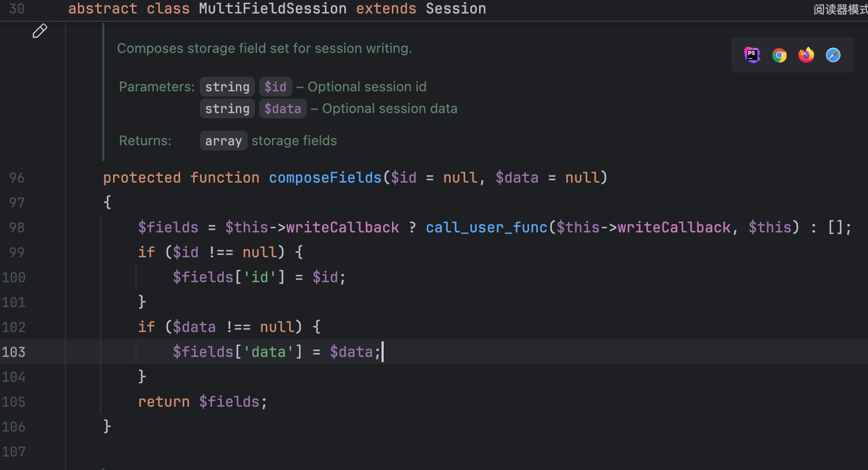This screenshot has width=868, height=470.
Task: Click the array return type tag
Action: 223,141
